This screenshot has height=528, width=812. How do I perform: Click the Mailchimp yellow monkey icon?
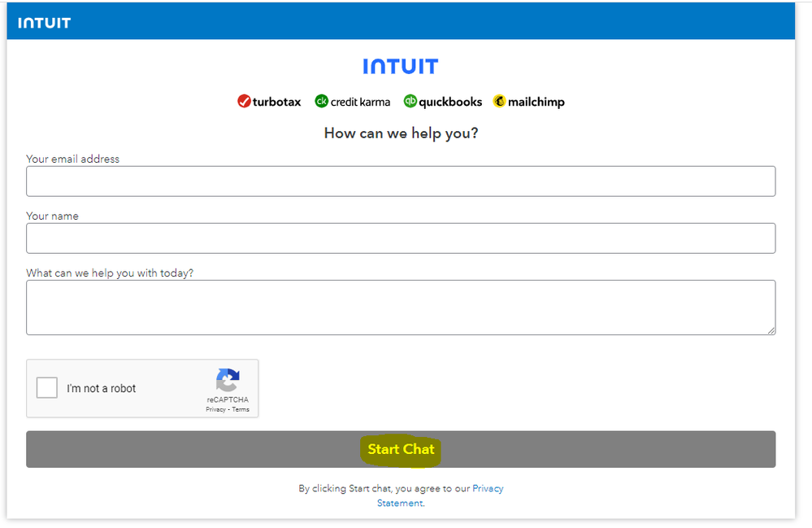[499, 101]
